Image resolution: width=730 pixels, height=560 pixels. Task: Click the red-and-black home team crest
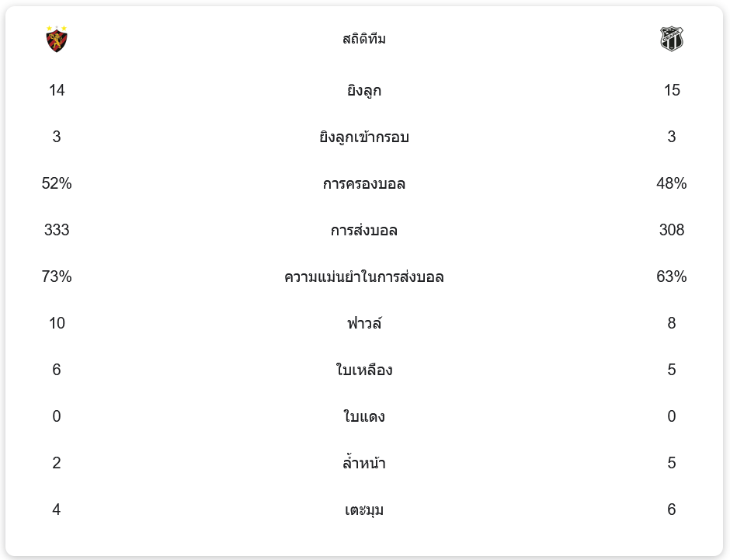click(57, 39)
